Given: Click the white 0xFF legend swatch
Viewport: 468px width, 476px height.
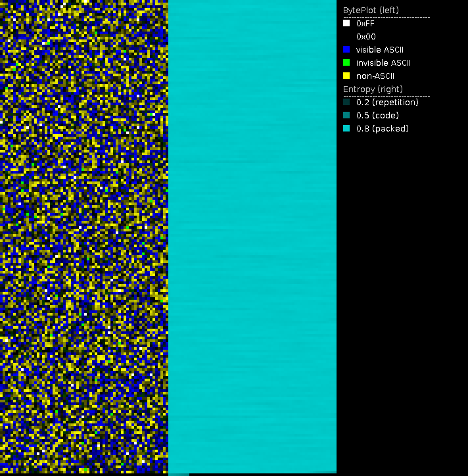Looking at the screenshot, I should (346, 23).
